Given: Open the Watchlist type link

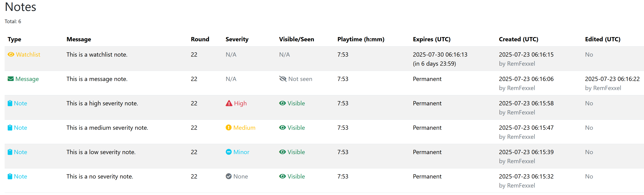Looking at the screenshot, I should coord(28,55).
